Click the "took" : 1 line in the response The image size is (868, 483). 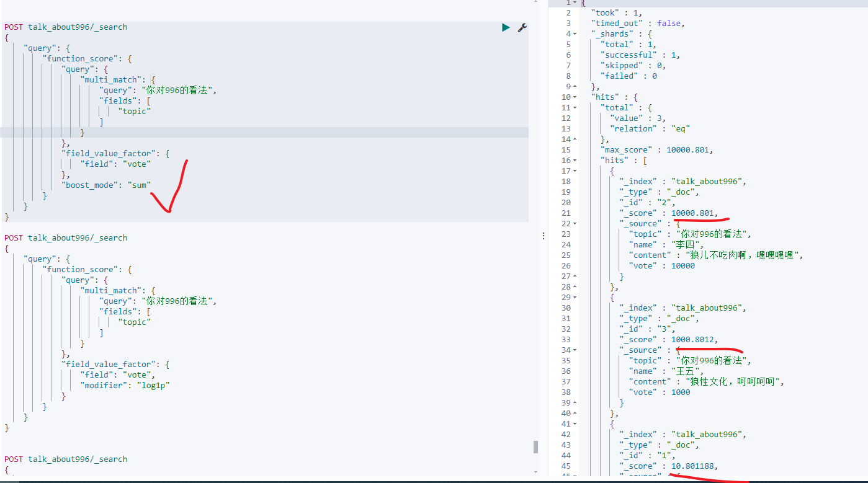617,12
